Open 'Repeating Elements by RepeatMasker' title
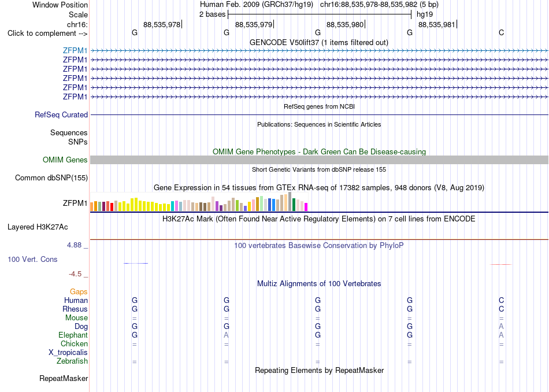 tap(319, 370)
